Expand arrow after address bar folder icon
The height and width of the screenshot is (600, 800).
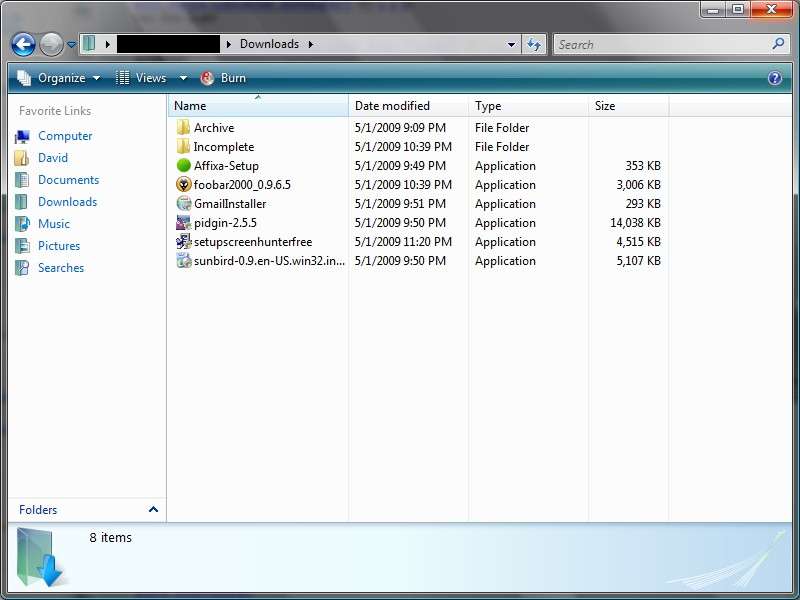coord(108,44)
